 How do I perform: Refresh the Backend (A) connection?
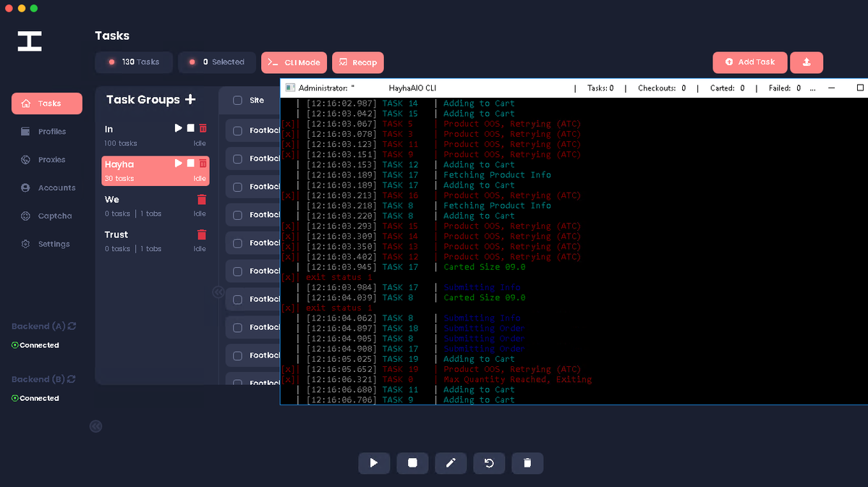coord(72,326)
